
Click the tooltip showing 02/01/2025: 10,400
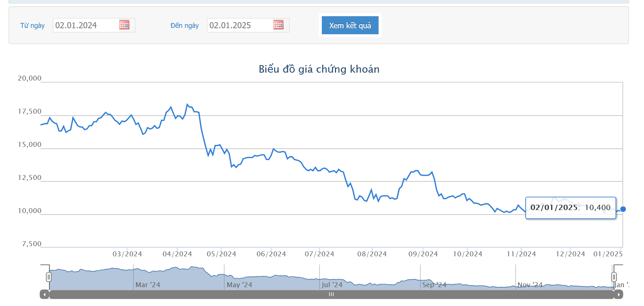coord(571,208)
